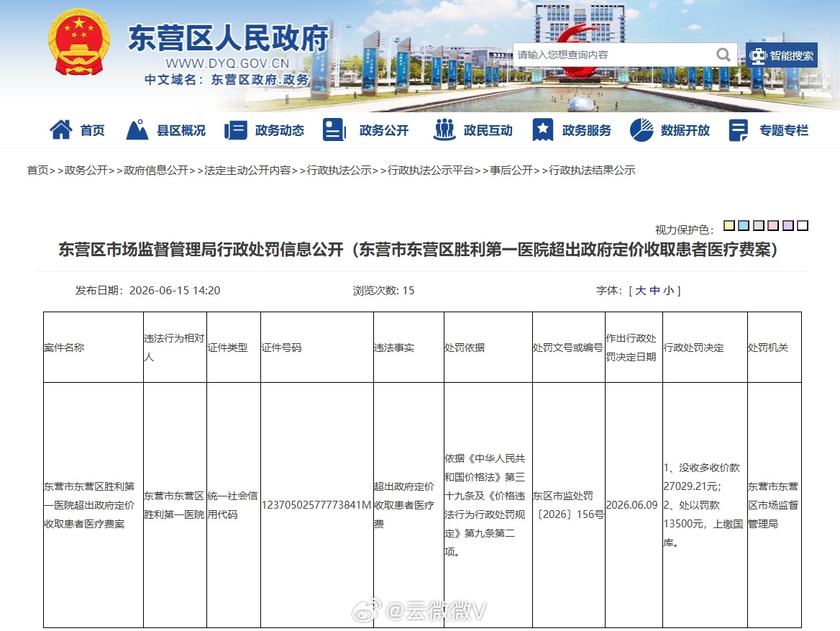Click the 证件号码 column header
The height and width of the screenshot is (631, 840).
[317, 348]
